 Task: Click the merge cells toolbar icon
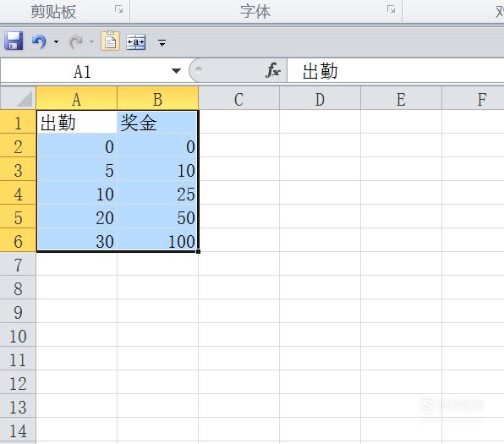pyautogui.click(x=136, y=41)
